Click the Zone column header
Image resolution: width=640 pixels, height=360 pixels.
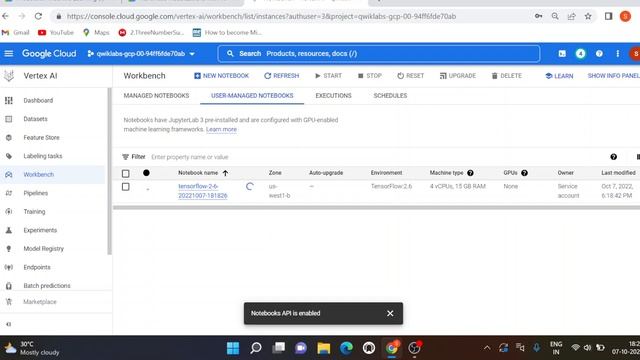tap(275, 173)
